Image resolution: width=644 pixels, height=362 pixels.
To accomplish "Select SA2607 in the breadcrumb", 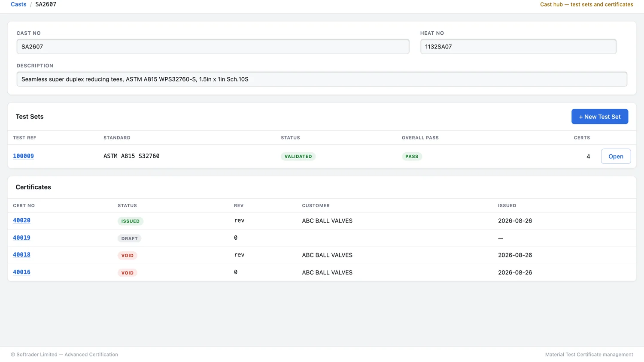I will (46, 4).
